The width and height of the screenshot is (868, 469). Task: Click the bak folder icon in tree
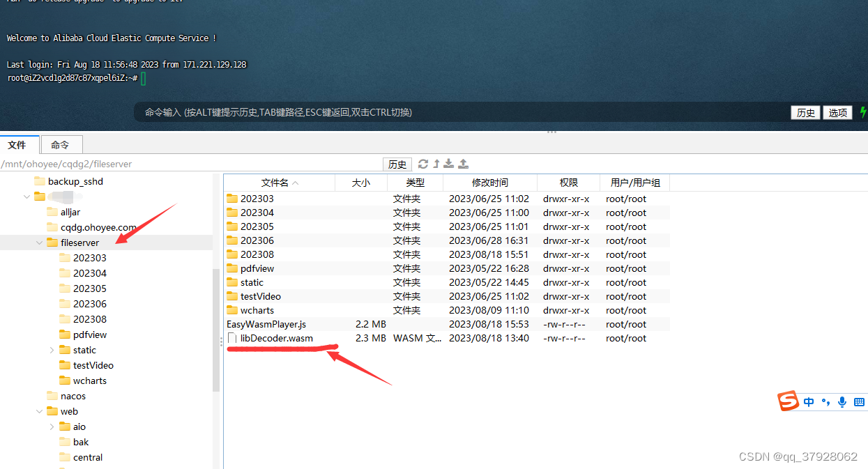point(65,442)
